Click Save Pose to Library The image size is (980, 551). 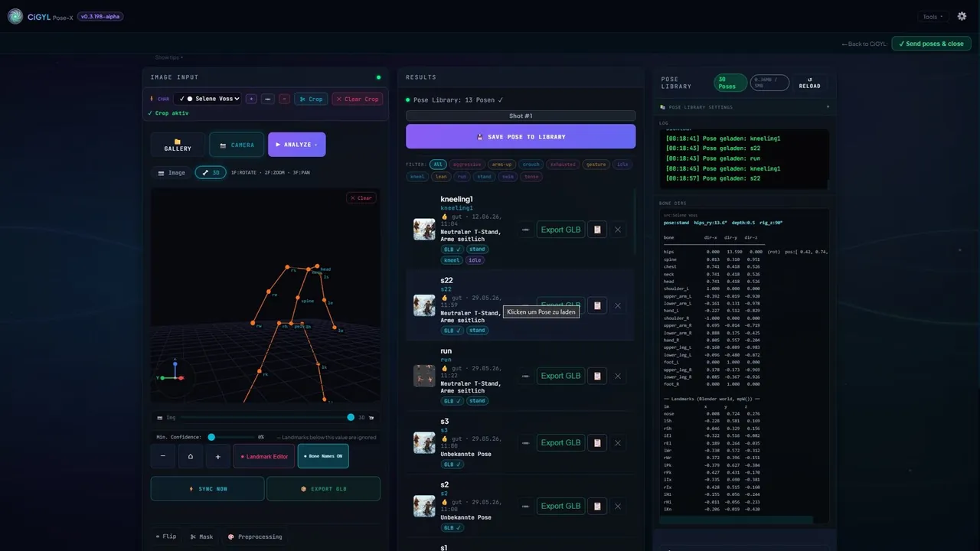(521, 137)
